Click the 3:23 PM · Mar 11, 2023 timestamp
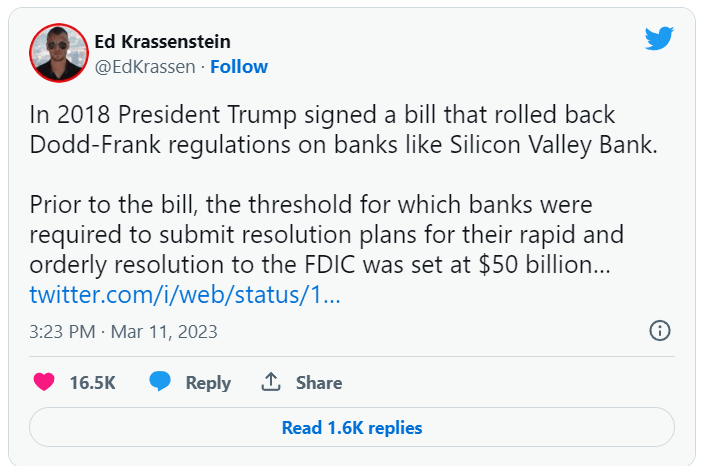The height and width of the screenshot is (466, 709). click(x=123, y=331)
